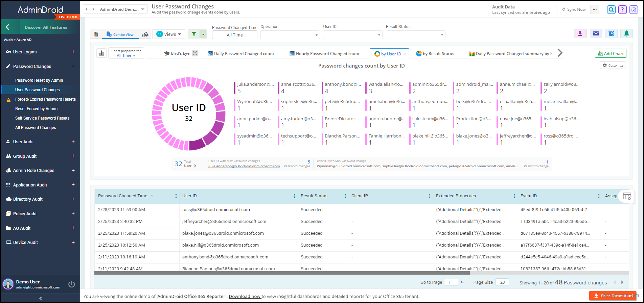Viewport: 644px width, 303px height.
Task: Click the Discover All Features button
Action: point(46,27)
